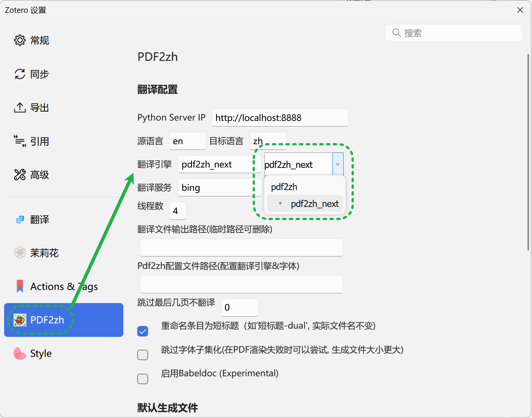Expand the translation engine dropdown

[x=338, y=164]
